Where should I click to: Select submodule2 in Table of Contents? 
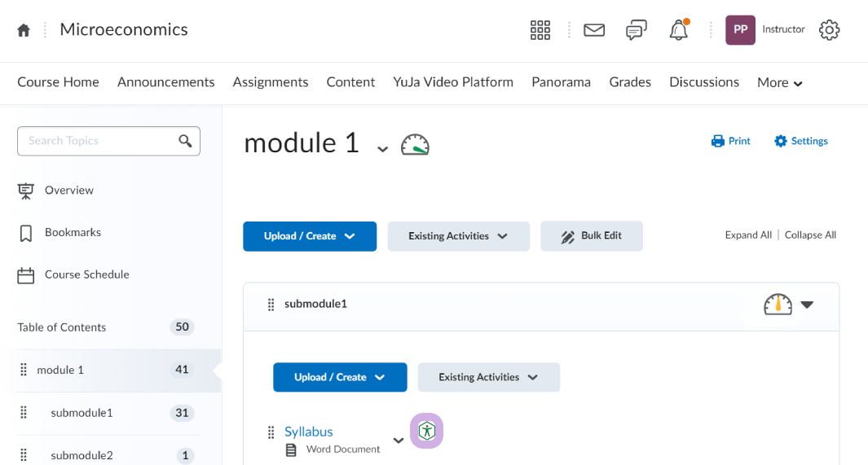(x=82, y=455)
